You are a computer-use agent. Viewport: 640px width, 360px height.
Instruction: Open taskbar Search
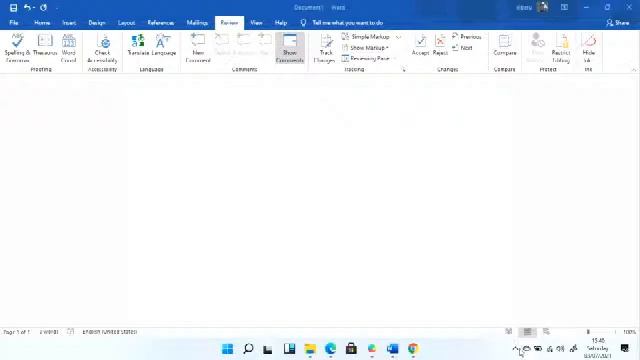coord(248,349)
